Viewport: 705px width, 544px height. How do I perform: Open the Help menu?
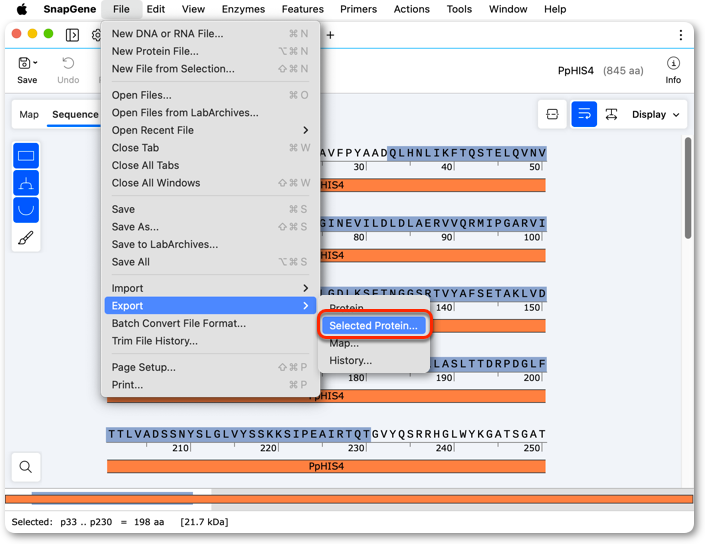555,9
